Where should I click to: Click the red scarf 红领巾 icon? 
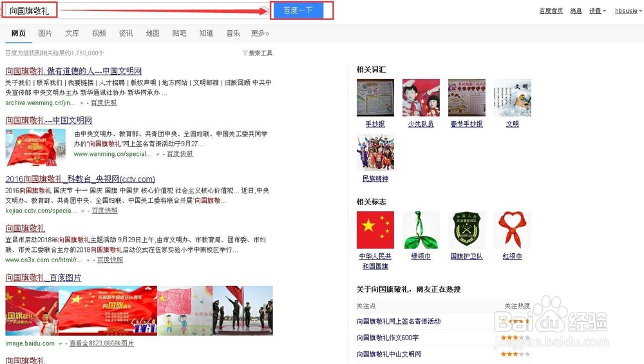coord(512,229)
